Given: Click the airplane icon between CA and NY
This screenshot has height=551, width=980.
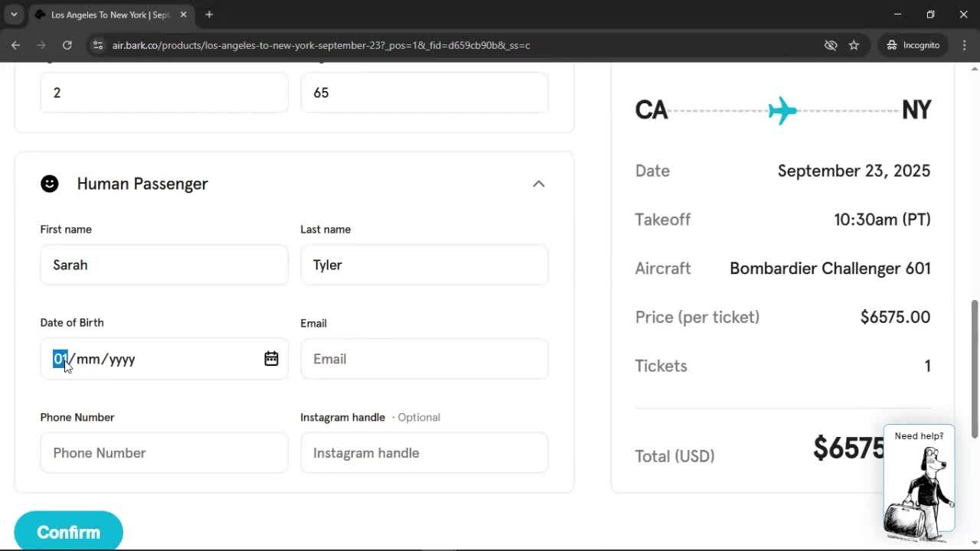Looking at the screenshot, I should (x=782, y=110).
